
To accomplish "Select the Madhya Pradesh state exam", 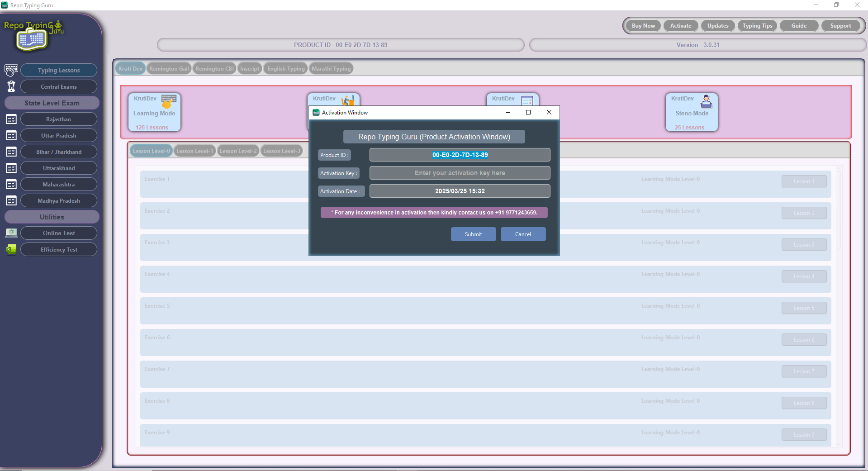I will 59,200.
